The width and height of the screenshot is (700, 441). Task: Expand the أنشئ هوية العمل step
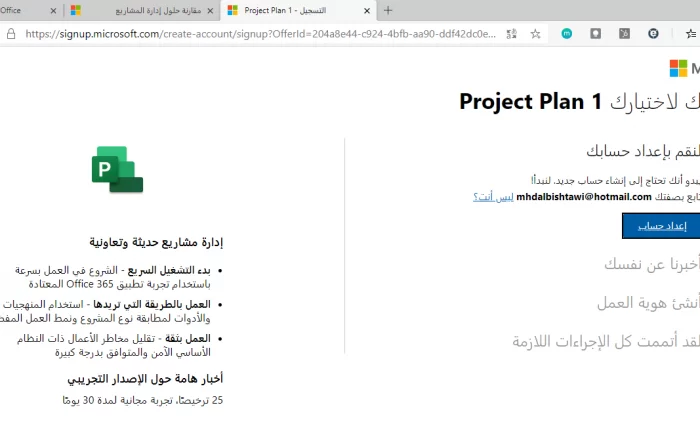(x=648, y=303)
